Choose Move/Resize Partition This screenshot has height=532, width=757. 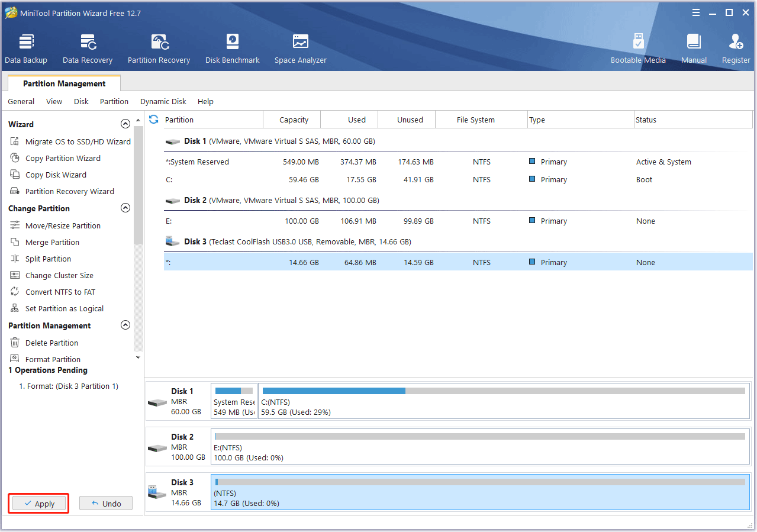point(56,225)
